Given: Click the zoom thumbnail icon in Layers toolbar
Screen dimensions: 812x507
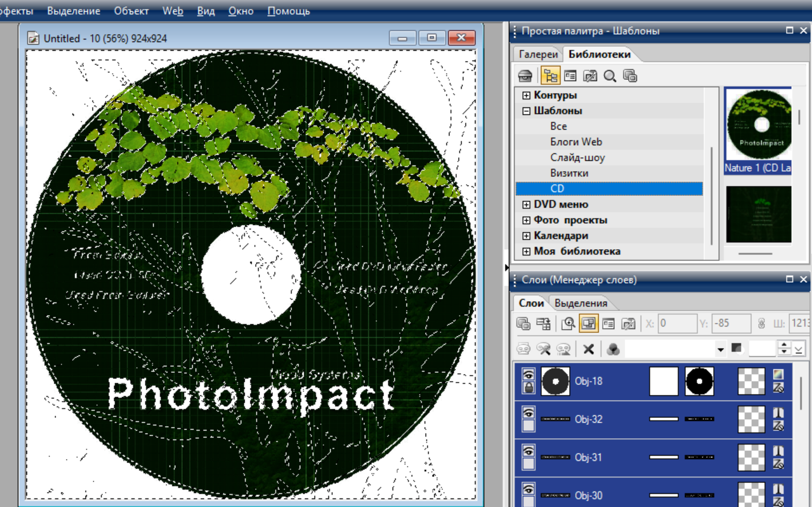Looking at the screenshot, I should [x=568, y=324].
